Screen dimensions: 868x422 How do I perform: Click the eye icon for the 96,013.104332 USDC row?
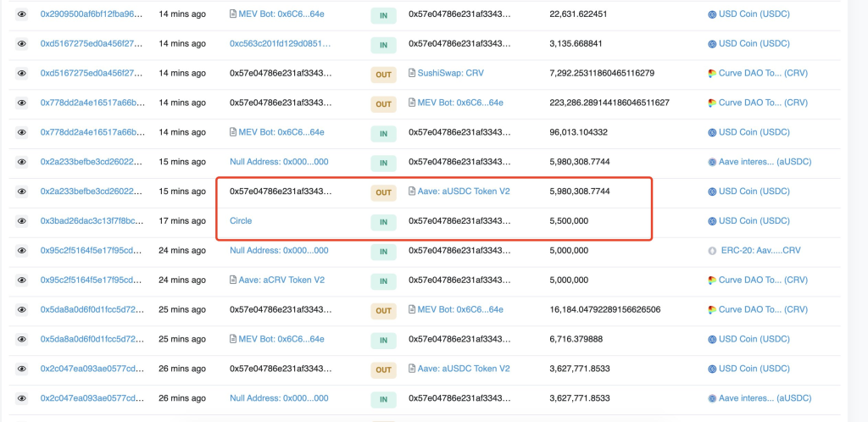pyautogui.click(x=21, y=132)
